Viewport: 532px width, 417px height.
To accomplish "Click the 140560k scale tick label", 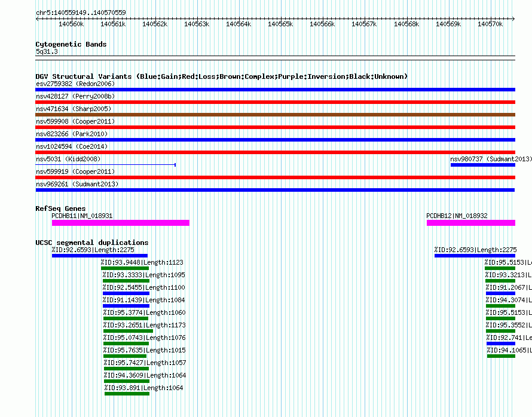I will click(71, 24).
